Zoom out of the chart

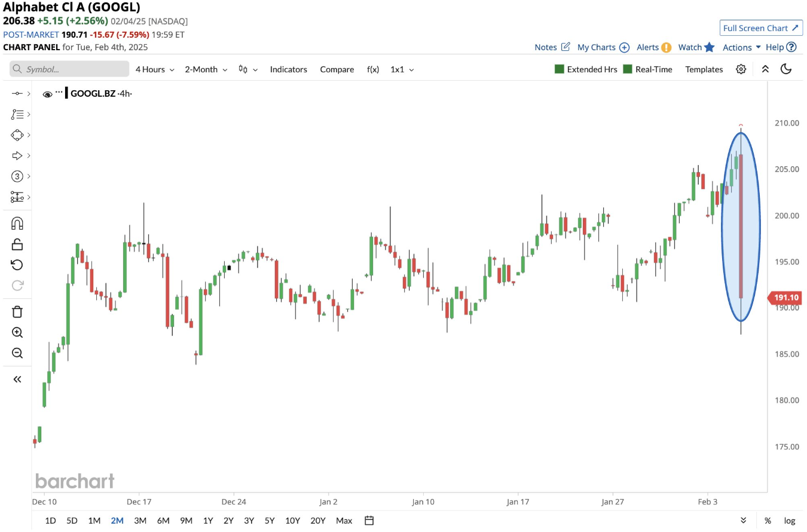click(17, 353)
